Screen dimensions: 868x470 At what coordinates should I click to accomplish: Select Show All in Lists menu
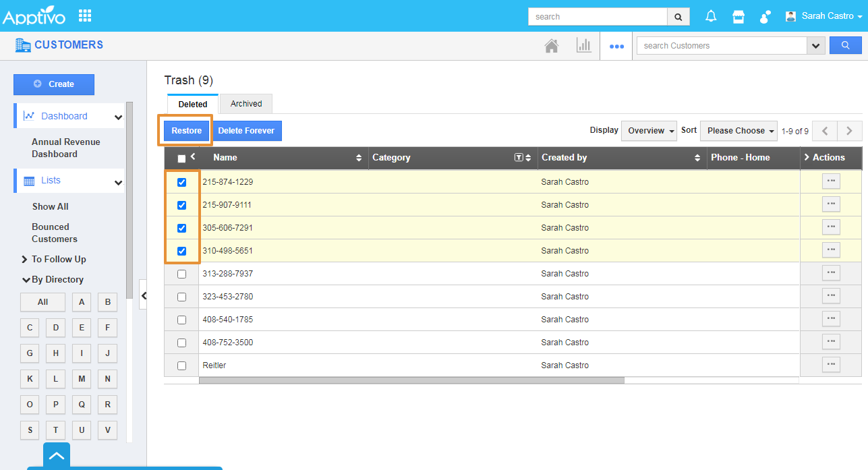point(51,206)
